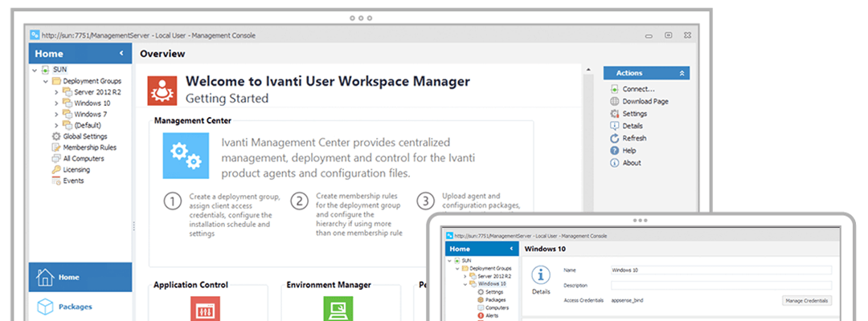The width and height of the screenshot is (868, 321).
Task: Click the Getting Started subtitle text
Action: 227,99
